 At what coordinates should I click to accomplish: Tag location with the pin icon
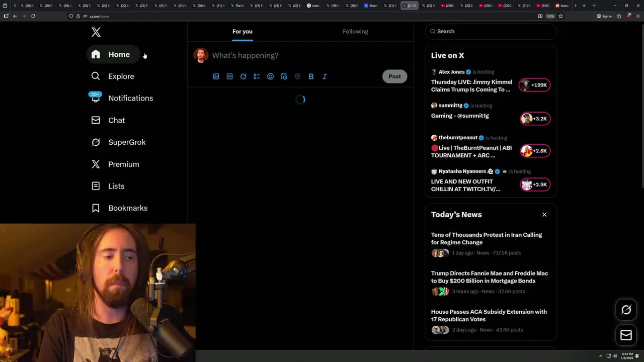pyautogui.click(x=297, y=76)
